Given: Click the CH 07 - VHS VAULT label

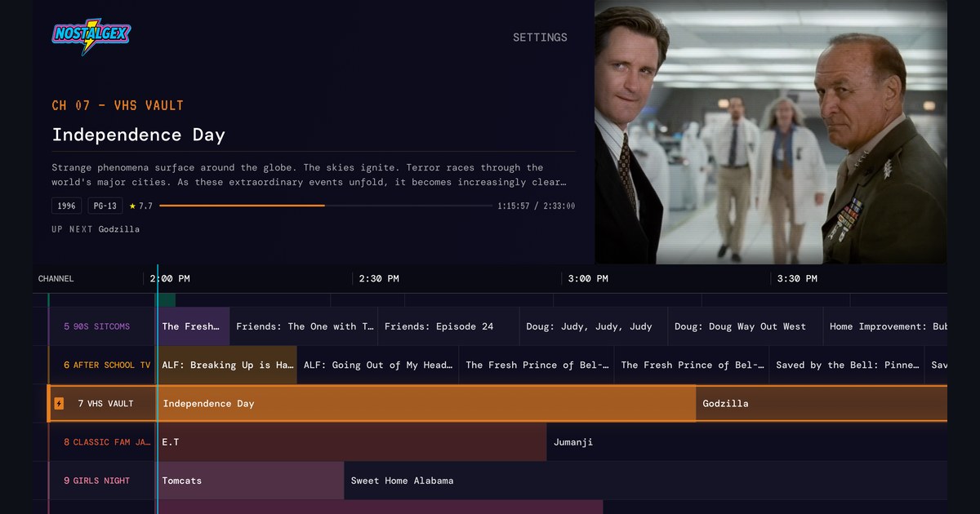Looking at the screenshot, I should (118, 105).
